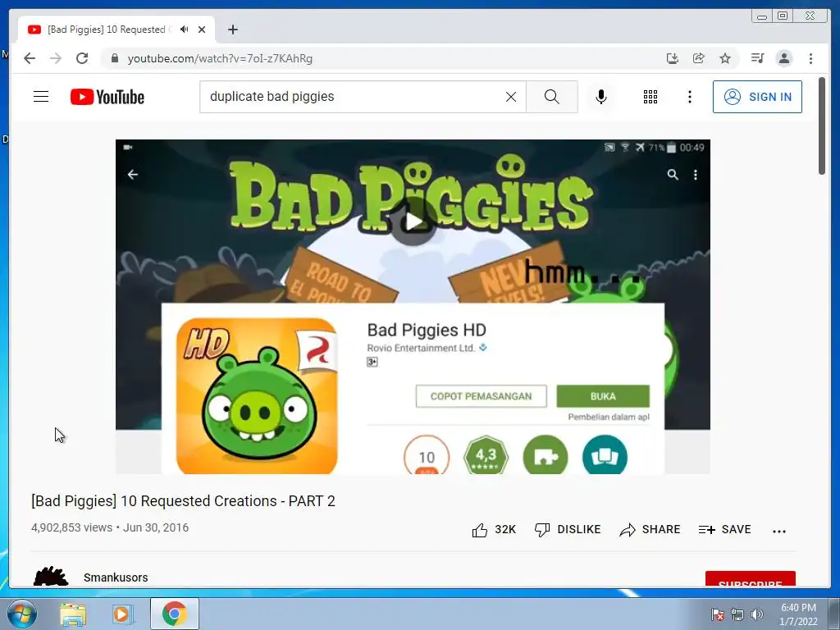840x630 pixels.
Task: SAVE the video to a playlist
Action: [725, 530]
